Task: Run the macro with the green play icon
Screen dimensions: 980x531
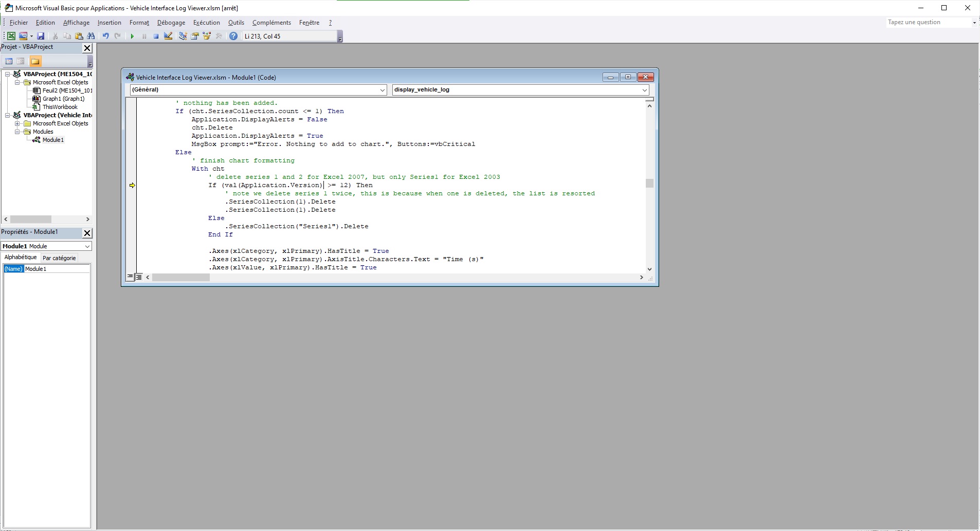Action: [x=132, y=36]
